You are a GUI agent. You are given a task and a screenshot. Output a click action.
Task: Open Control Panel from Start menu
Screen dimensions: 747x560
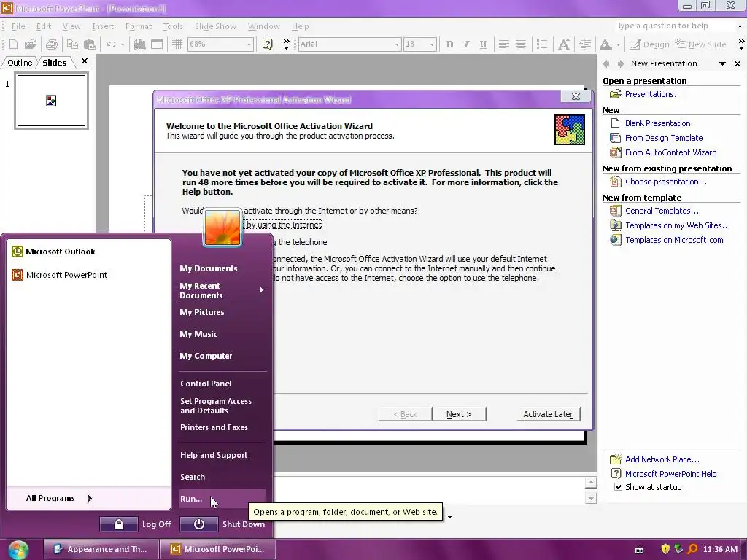206,384
